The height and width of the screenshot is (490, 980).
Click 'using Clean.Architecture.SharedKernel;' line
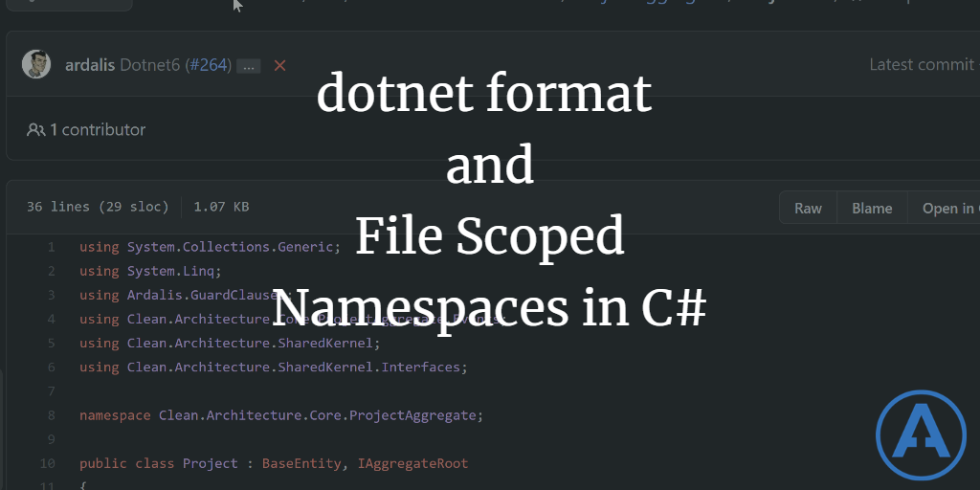click(x=230, y=344)
